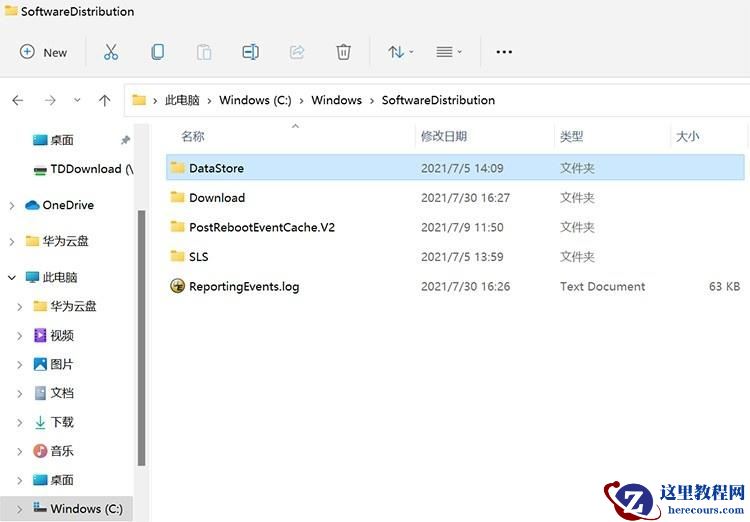Click the 63 KB size value
Viewport: 750px width, 522px height.
click(x=724, y=287)
